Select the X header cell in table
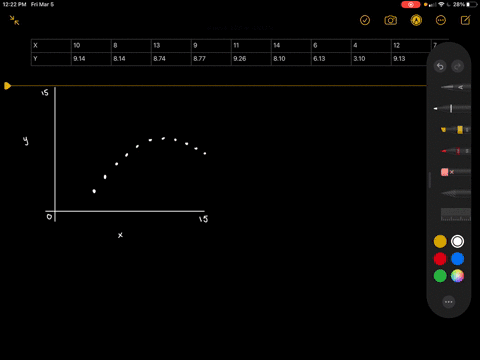480x360 pixels. (51, 46)
